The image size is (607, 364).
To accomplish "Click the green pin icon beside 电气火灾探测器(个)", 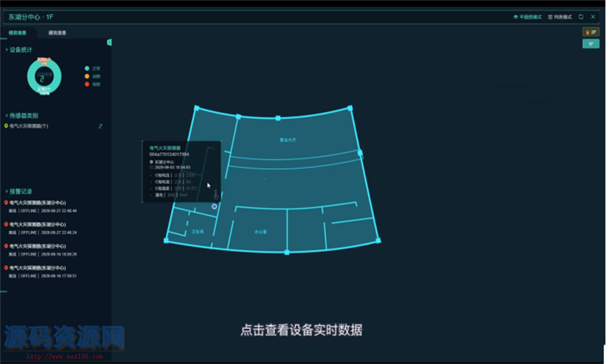I will point(6,126).
